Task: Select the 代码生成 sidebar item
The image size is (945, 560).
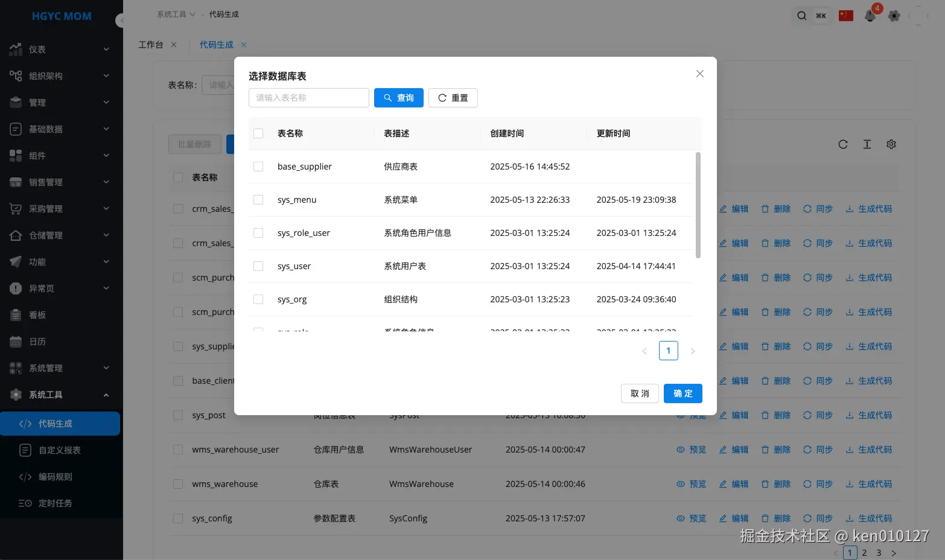Action: coord(60,424)
